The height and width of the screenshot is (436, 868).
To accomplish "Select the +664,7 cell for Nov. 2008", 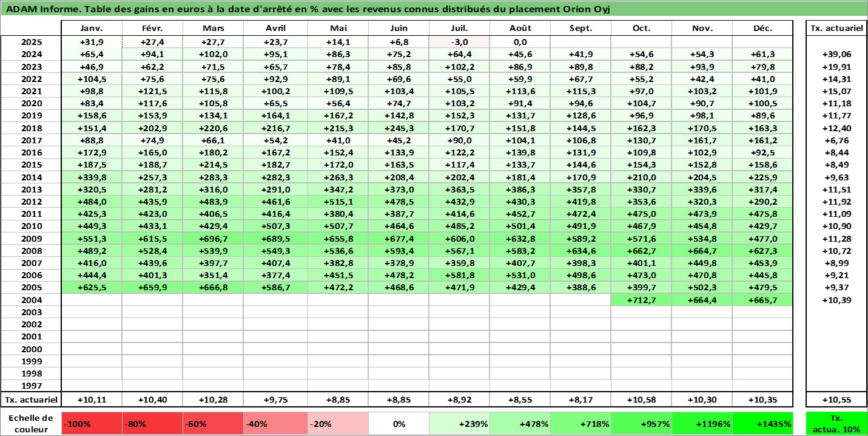I will pyautogui.click(x=702, y=251).
